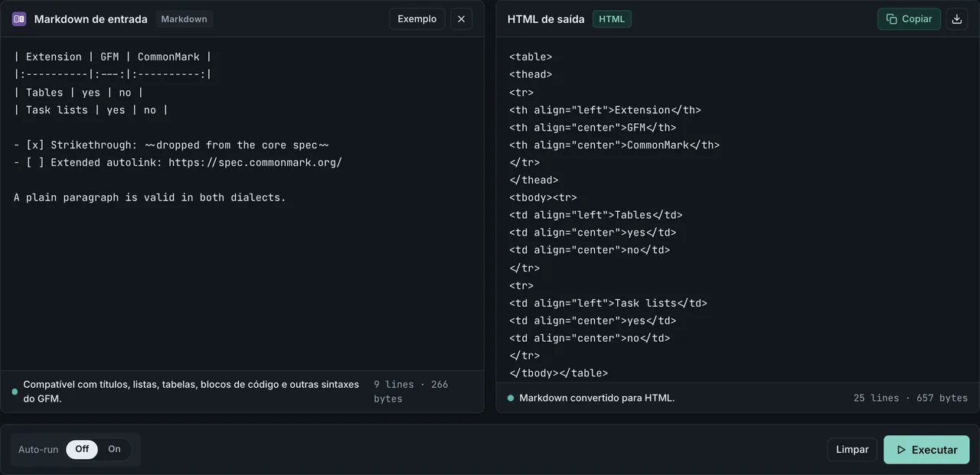980x475 pixels.
Task: Click the '- [x] Strikethrough' input line
Action: pyautogui.click(x=171, y=145)
